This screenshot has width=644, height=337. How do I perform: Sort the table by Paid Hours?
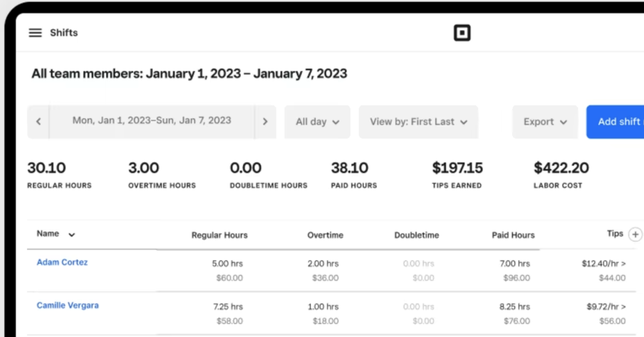coord(513,235)
